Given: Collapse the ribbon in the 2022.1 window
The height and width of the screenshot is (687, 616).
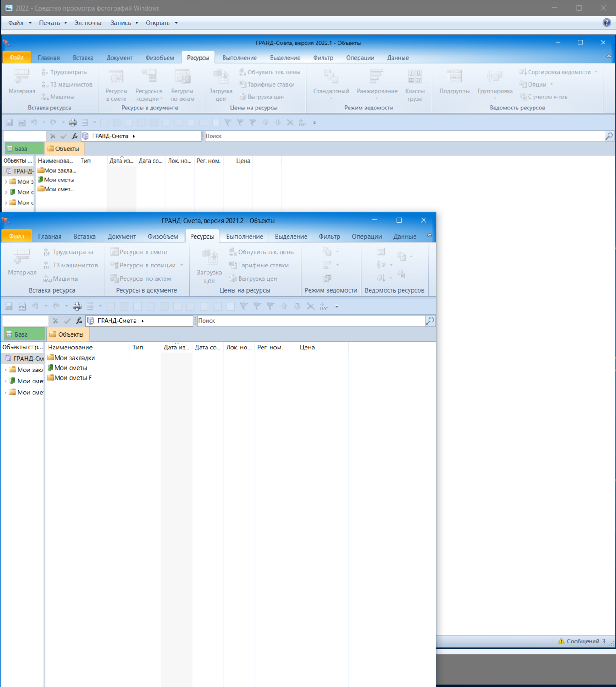Looking at the screenshot, I should click(x=609, y=57).
